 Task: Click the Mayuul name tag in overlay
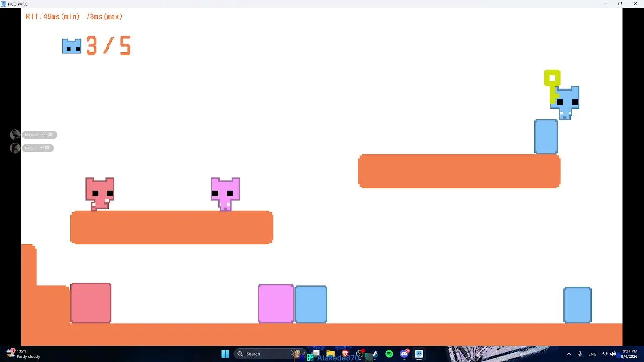tap(39, 135)
